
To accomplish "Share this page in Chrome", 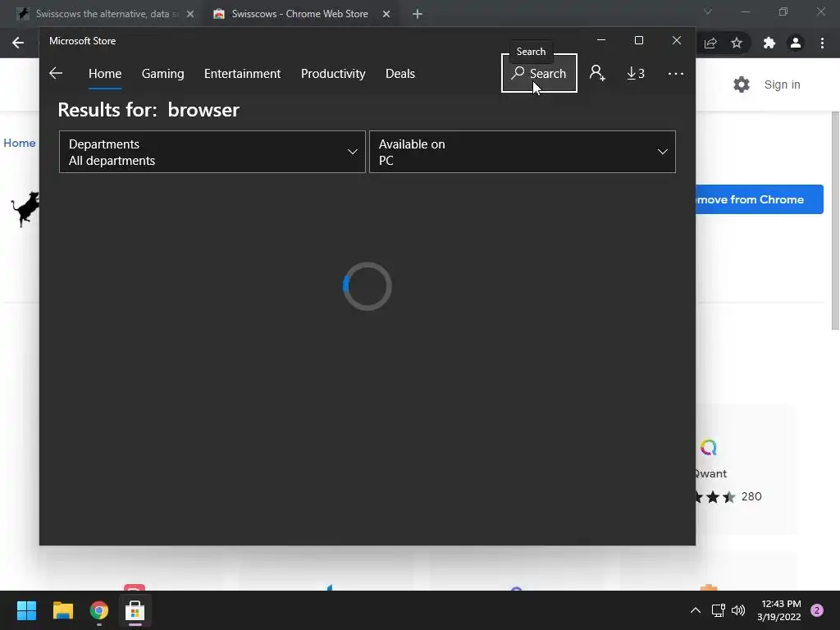I will [x=710, y=43].
